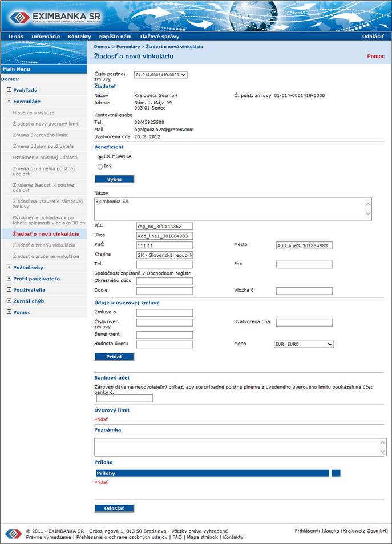Click Pridať link under Úverový limit
This screenshot has height=544, width=392.
pos(101,420)
